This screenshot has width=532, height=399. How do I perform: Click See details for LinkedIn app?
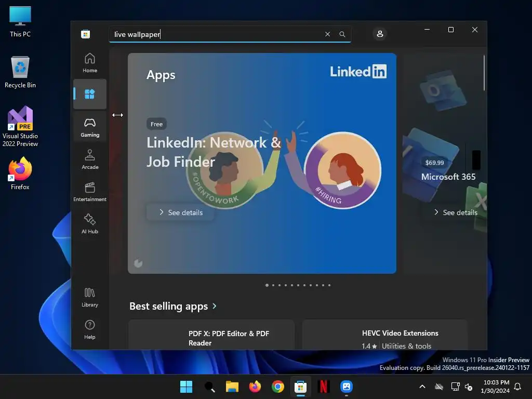[x=181, y=212]
